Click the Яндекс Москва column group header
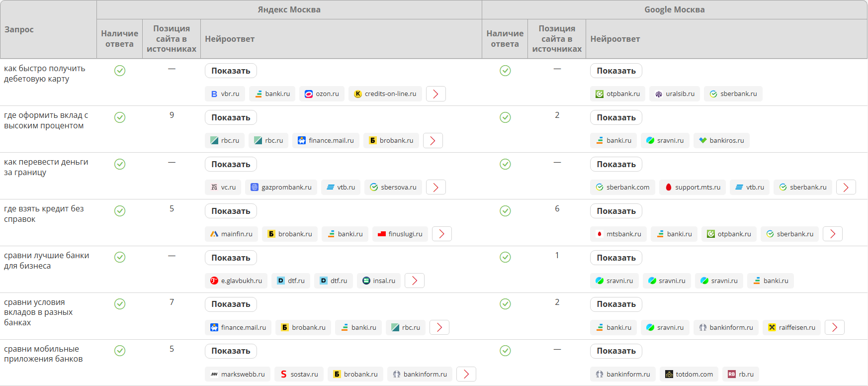Image resolution: width=868 pixels, height=386 pixels. [x=289, y=10]
